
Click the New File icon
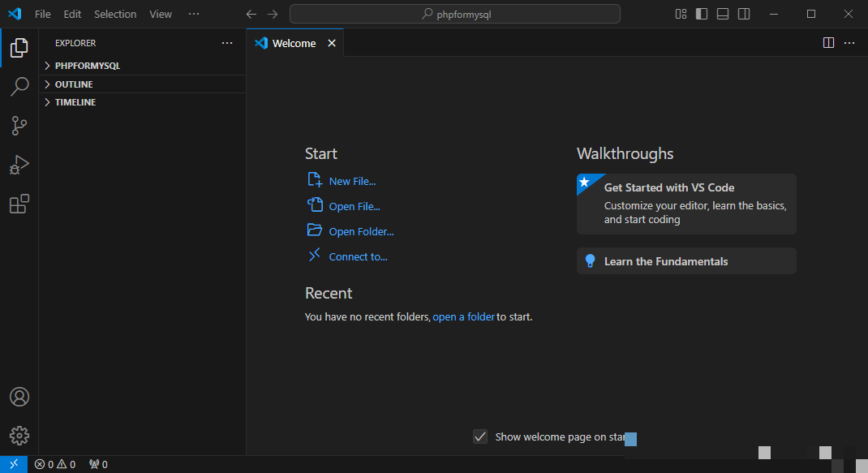(x=315, y=179)
